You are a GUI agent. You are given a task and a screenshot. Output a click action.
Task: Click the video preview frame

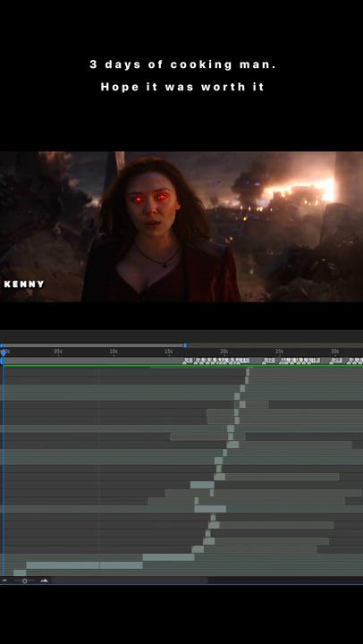181,226
